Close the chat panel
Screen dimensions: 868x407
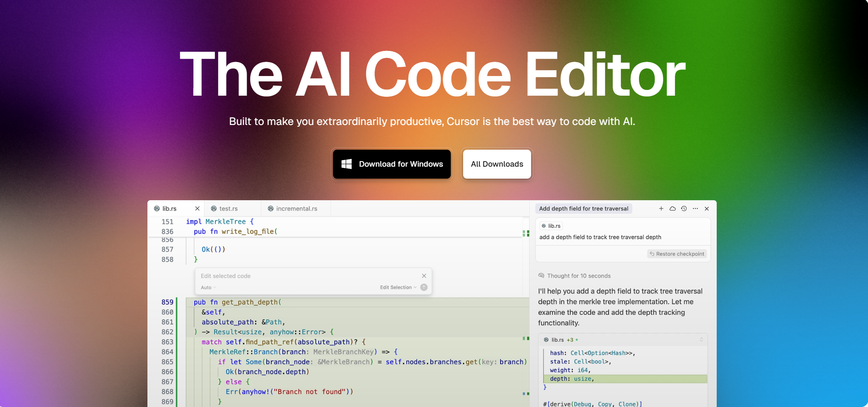pos(707,208)
